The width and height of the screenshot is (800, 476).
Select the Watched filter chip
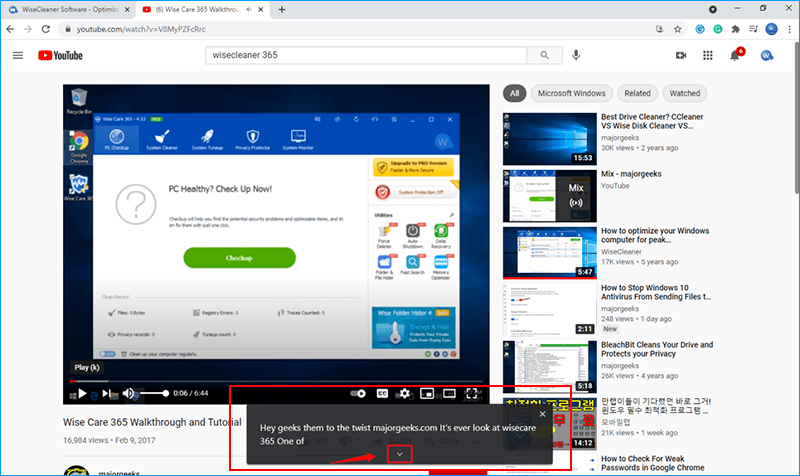click(685, 93)
